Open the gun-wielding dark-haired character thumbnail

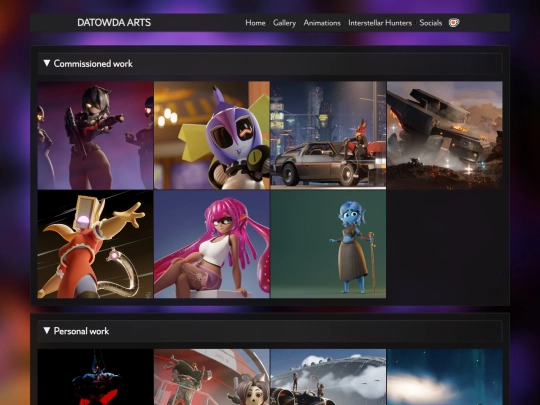coord(95,135)
